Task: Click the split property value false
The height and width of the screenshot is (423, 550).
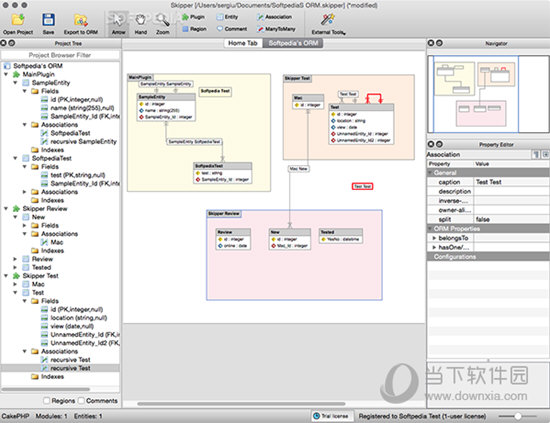Action: pyautogui.click(x=511, y=220)
